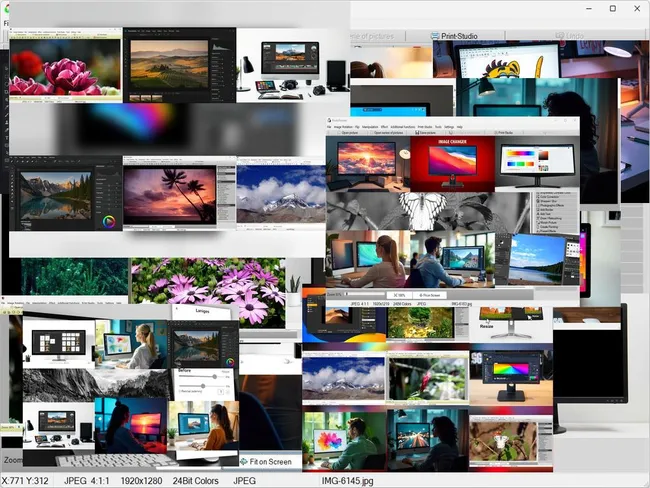
Task: Click the black-and-white butterfly image
Action: [x=428, y=211]
